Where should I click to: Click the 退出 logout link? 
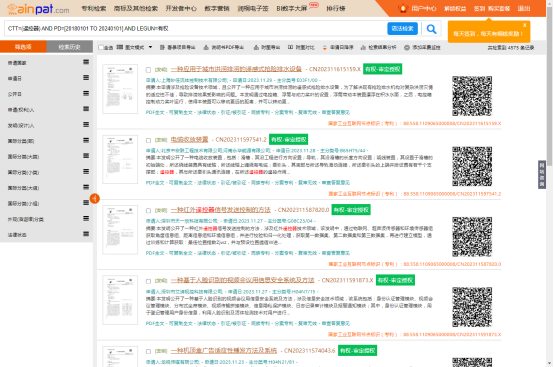(524, 8)
